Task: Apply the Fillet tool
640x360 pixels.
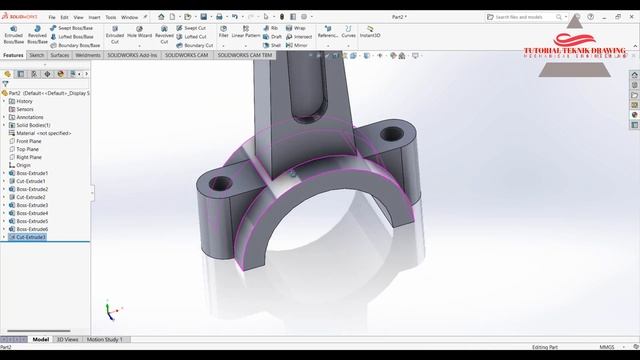Action: (223, 32)
